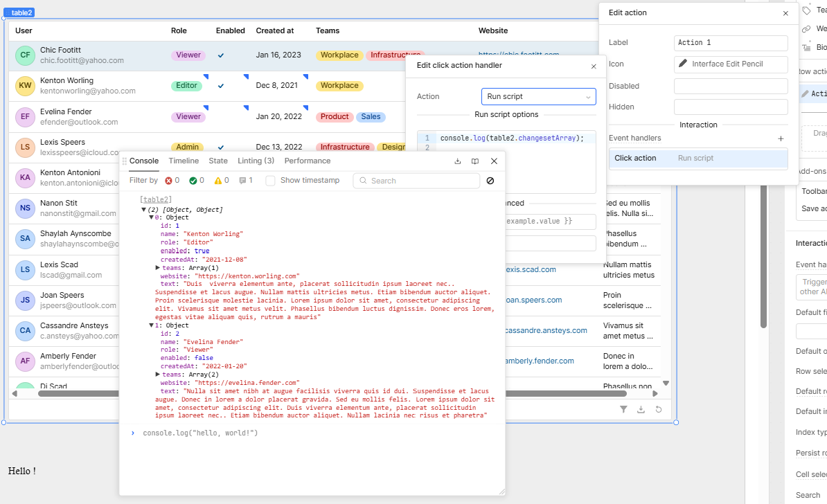Open table2 filter icon
The image size is (827, 504).
pyautogui.click(x=623, y=409)
